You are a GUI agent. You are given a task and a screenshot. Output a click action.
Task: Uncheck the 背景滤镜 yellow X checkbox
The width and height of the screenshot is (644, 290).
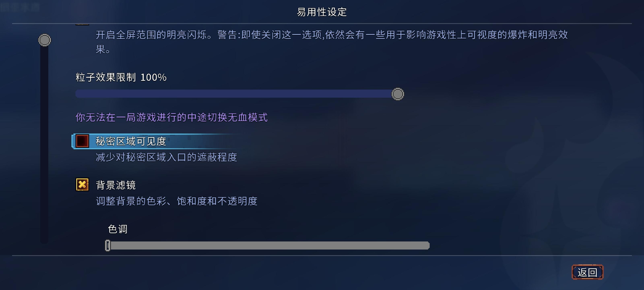click(x=82, y=185)
